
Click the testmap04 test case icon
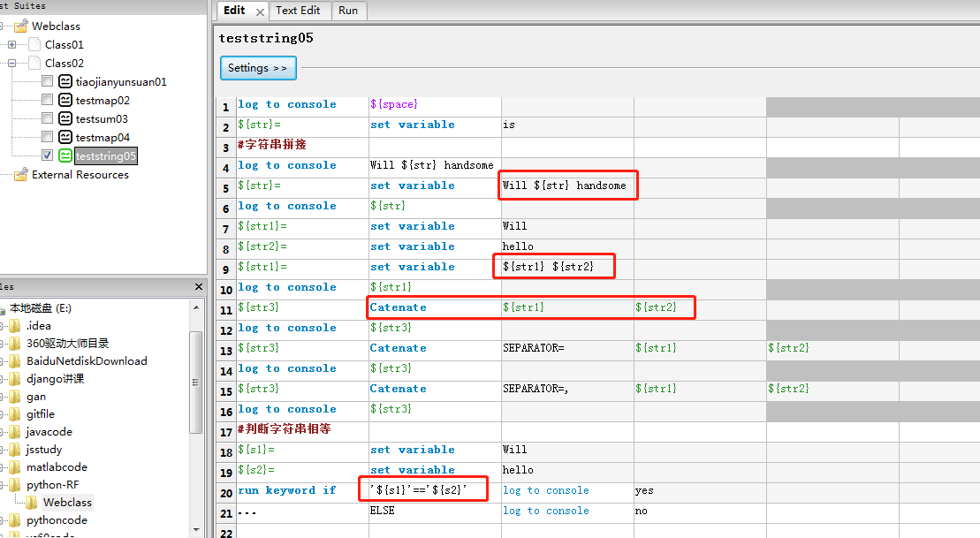coord(65,137)
